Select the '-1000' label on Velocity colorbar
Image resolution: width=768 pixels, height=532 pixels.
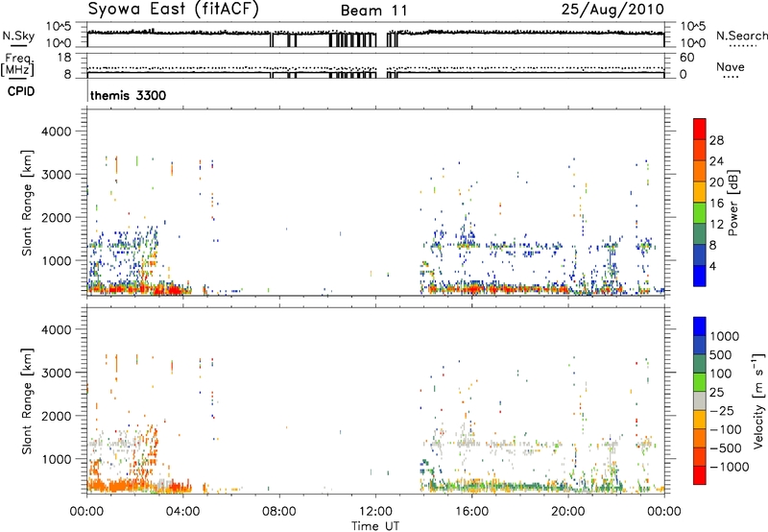pos(729,467)
